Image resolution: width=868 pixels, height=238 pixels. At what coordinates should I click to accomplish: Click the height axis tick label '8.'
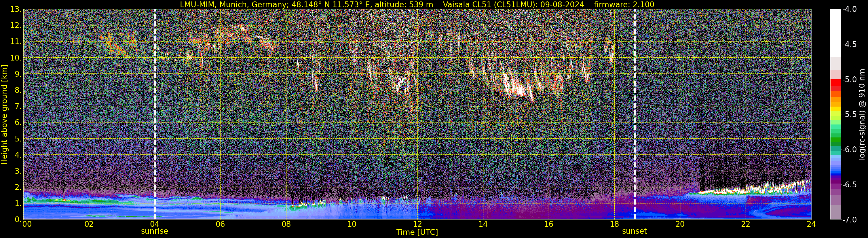18,90
